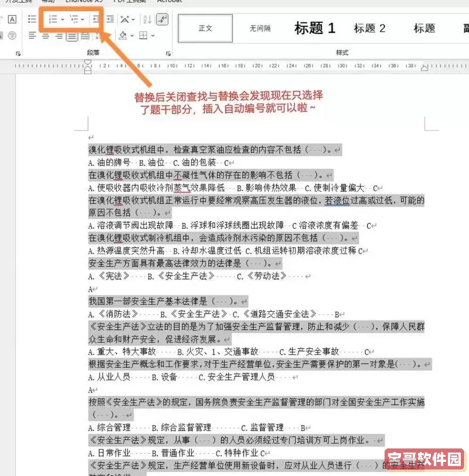Click the line 按照《安全生产法》的规定
469x476 pixels.
(x=256, y=402)
